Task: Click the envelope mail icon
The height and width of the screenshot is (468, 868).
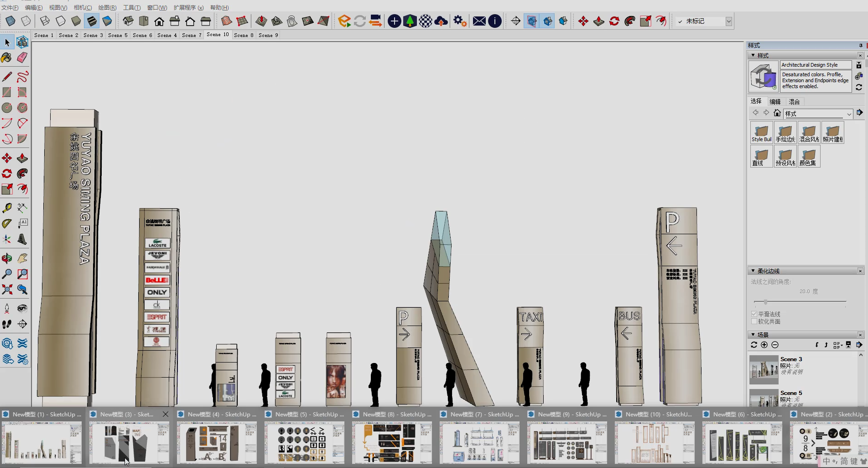Action: point(479,21)
